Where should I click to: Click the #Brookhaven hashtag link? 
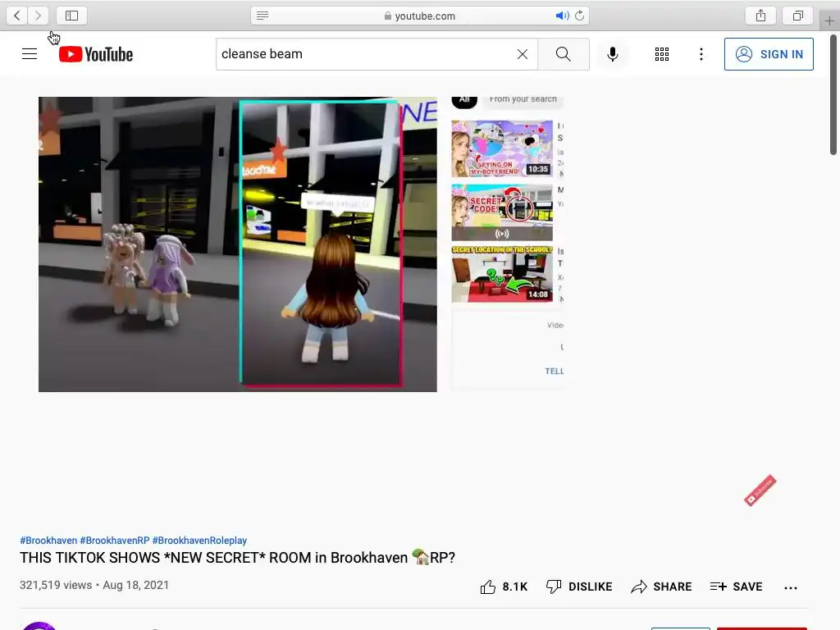coord(48,541)
